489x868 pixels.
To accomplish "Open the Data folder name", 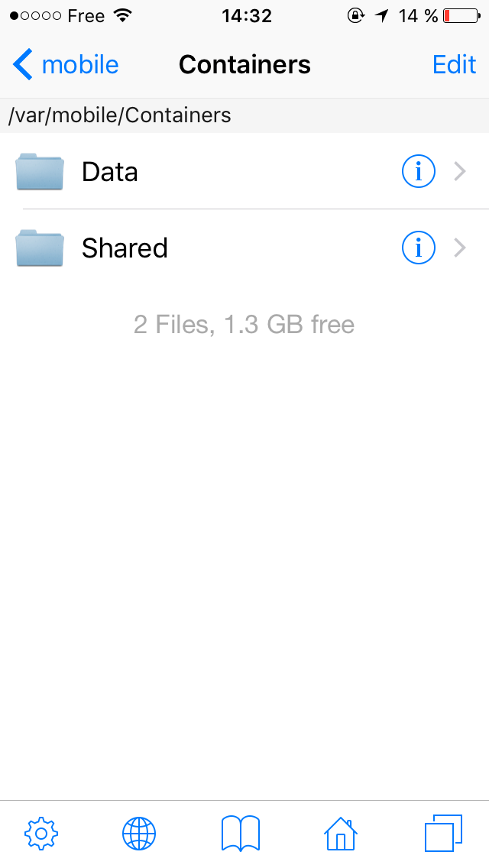I will click(110, 172).
